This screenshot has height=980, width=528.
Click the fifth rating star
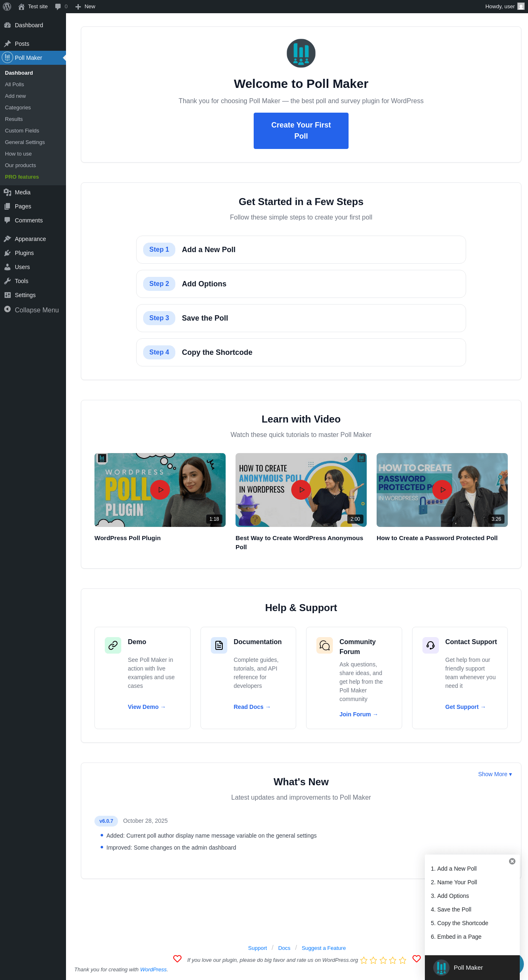click(403, 960)
